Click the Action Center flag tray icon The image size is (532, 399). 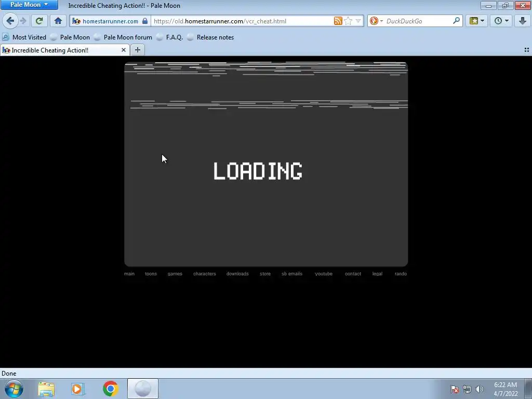[455, 389]
